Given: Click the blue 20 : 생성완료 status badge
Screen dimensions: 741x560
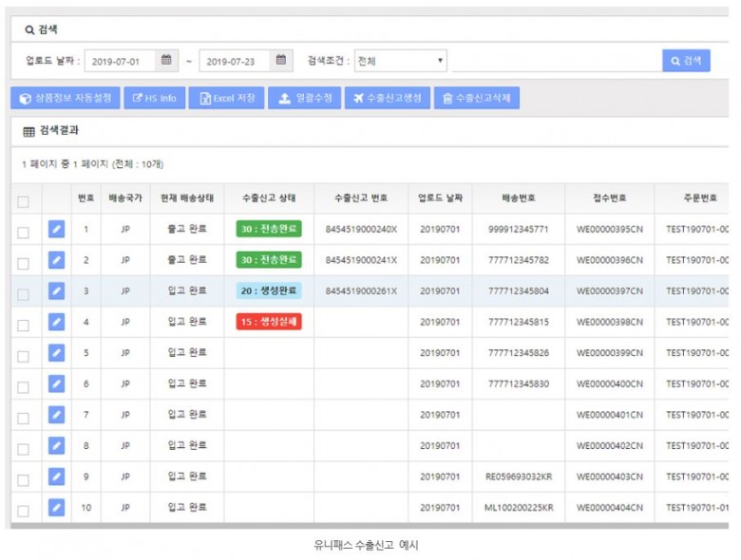Looking at the screenshot, I should pyautogui.click(x=269, y=290).
